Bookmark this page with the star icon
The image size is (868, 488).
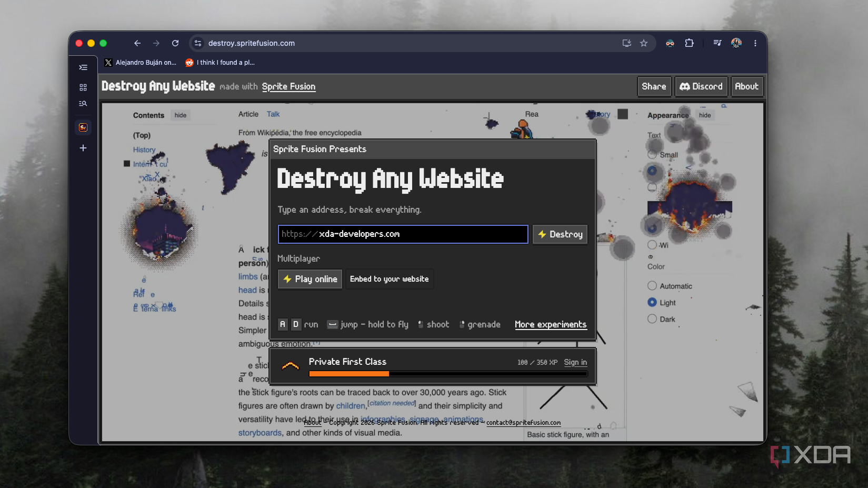point(644,43)
